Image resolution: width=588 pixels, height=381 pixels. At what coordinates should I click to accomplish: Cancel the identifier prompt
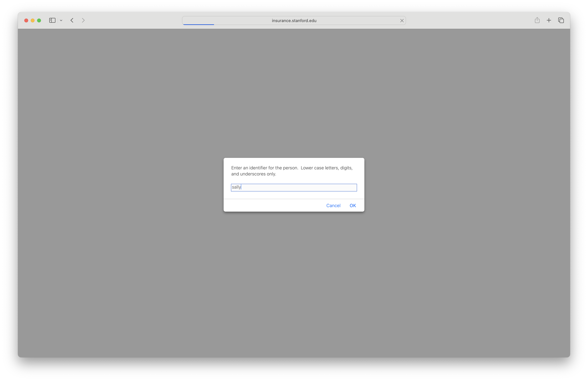coord(333,206)
